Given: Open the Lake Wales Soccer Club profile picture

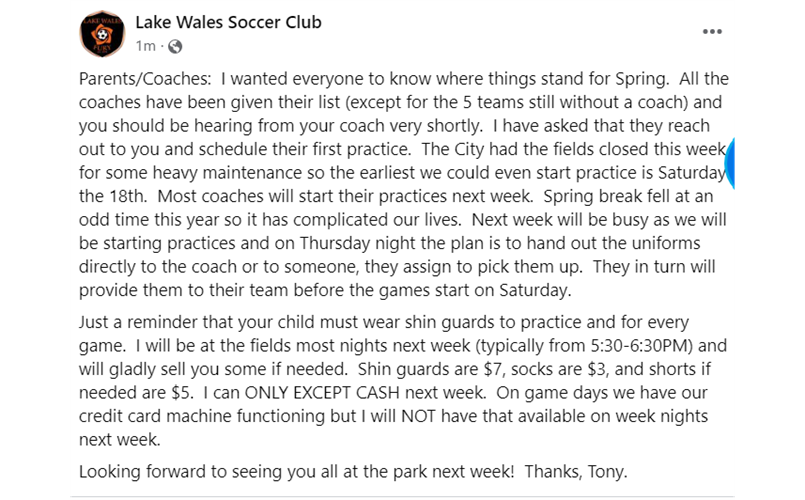Looking at the screenshot, I should [x=102, y=34].
